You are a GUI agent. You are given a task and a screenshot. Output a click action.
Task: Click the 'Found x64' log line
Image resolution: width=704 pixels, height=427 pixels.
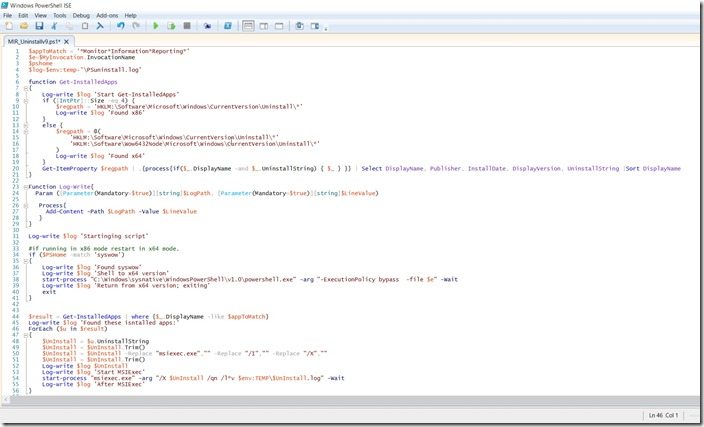[100, 156]
